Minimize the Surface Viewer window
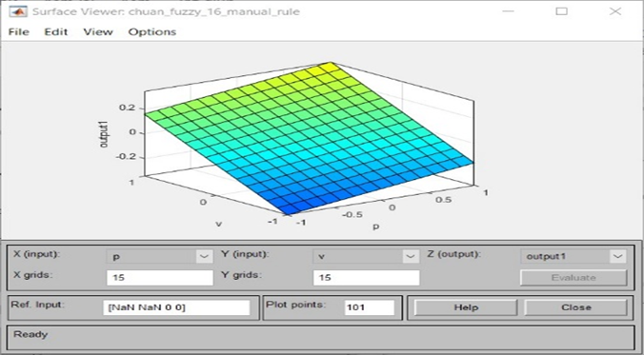The height and width of the screenshot is (355, 644). point(508,11)
